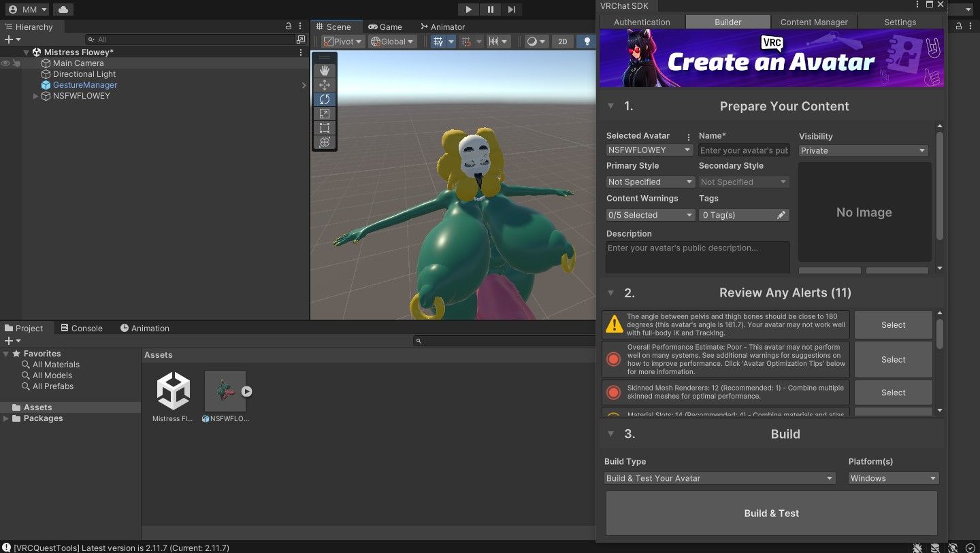Pause the editor play mode

pyautogui.click(x=490, y=10)
